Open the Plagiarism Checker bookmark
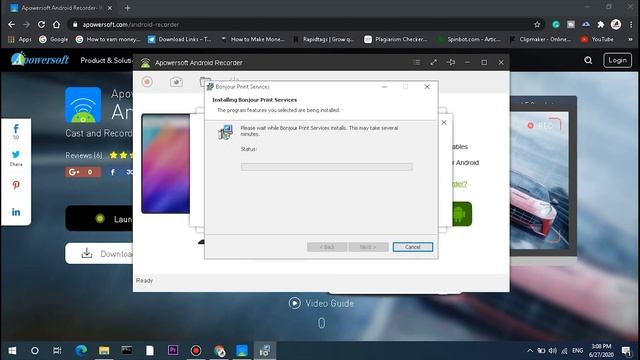640x360 pixels. point(396,39)
